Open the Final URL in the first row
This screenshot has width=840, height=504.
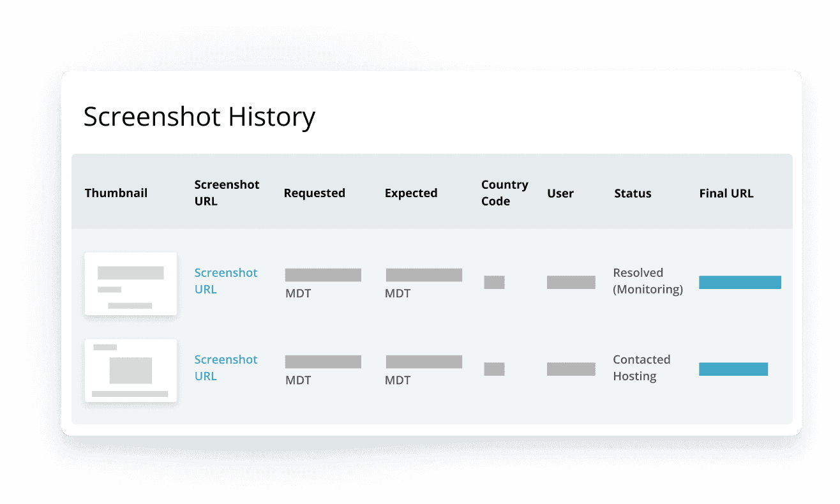pos(740,281)
